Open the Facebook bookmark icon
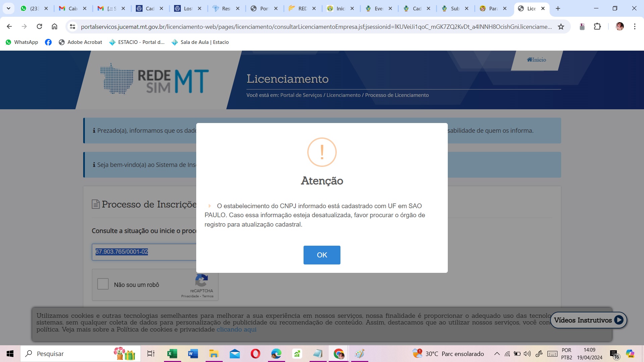Screen dimensions: 644x362 pos(48,42)
